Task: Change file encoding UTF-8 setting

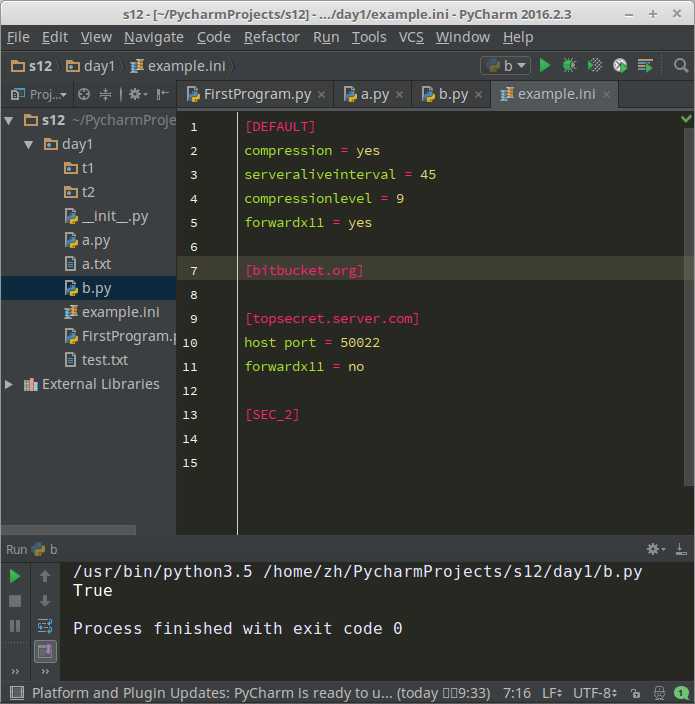Action: (595, 693)
